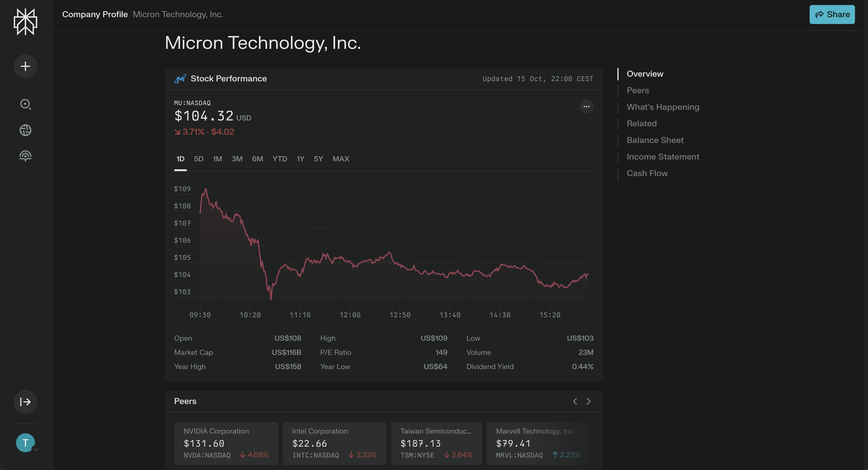Screen dimensions: 868x470
Task: Open the user avatar T menu
Action: click(x=25, y=442)
